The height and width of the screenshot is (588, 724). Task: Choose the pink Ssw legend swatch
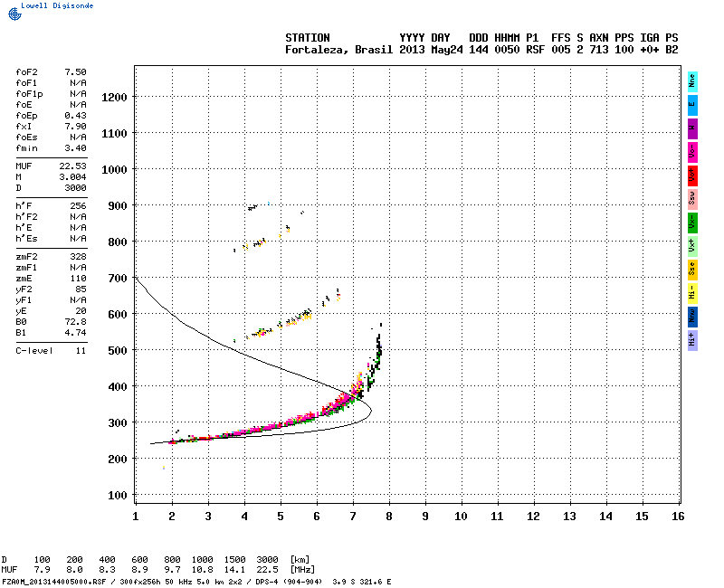692,198
